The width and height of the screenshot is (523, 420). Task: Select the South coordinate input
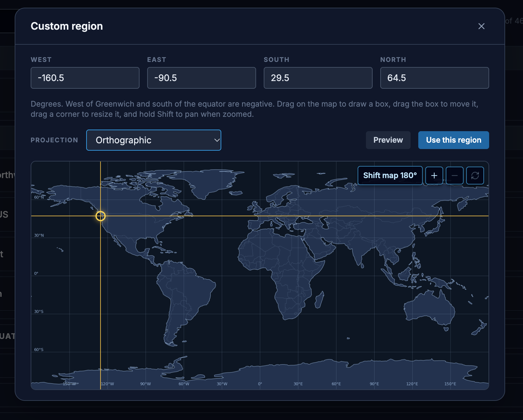[x=318, y=78]
